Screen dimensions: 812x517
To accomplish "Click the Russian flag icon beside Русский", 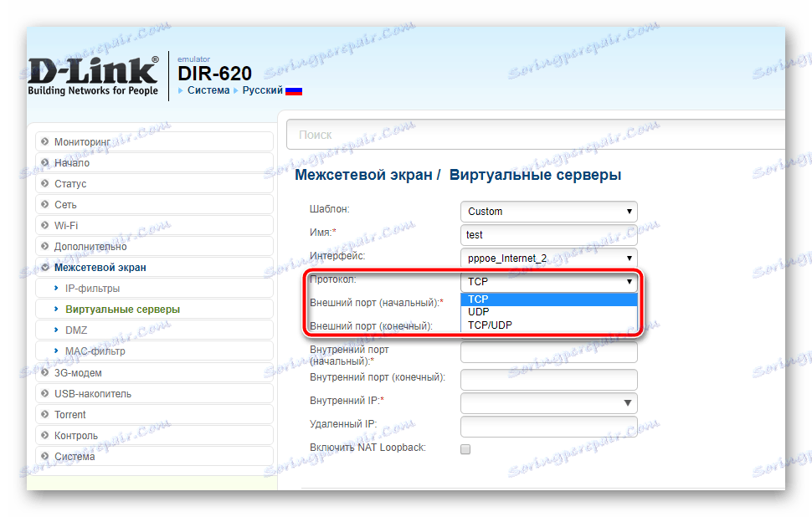I will pyautogui.click(x=294, y=90).
